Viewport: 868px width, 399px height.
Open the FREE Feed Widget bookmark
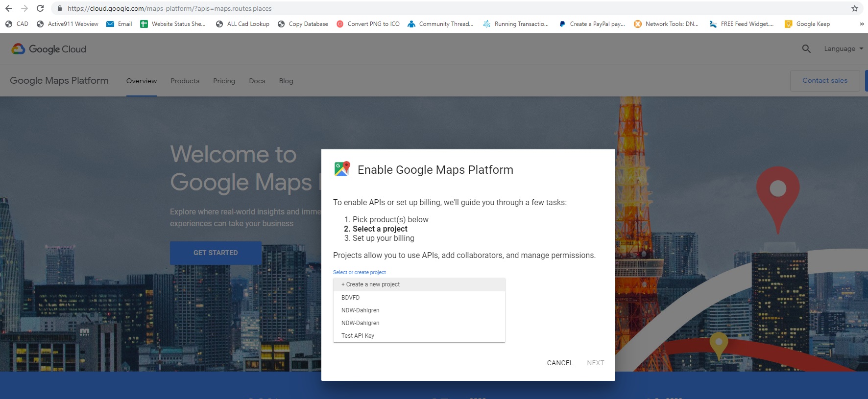click(x=742, y=23)
